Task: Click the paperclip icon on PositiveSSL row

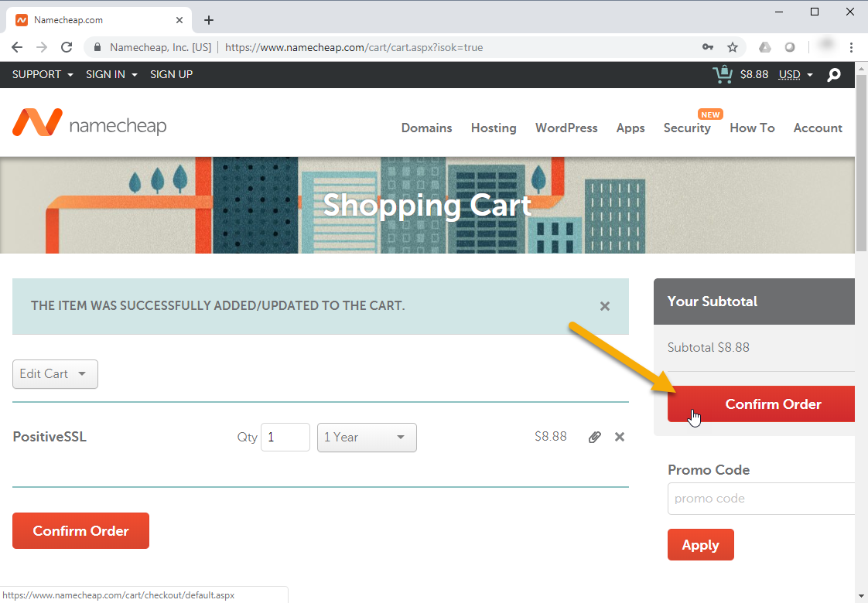Action: [595, 437]
